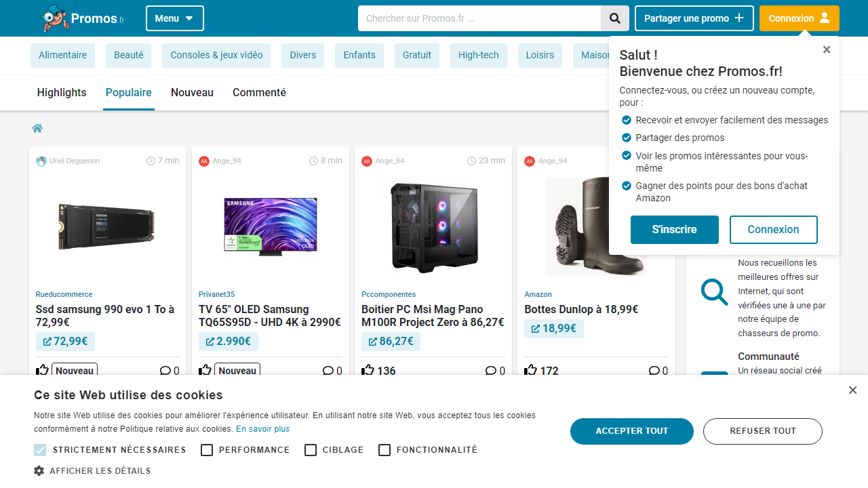Click the S'inscrire button
Image resolution: width=868 pixels, height=488 pixels.
674,230
